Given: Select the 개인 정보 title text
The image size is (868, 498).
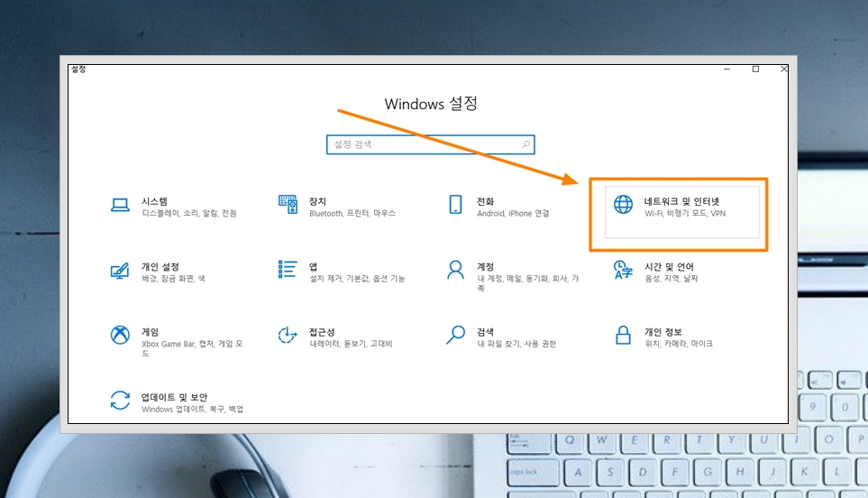Looking at the screenshot, I should point(663,332).
